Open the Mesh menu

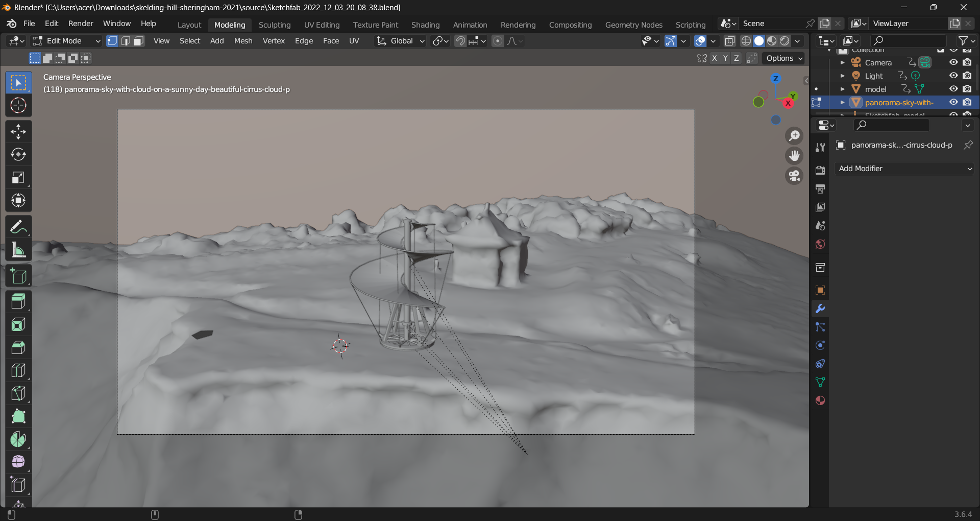[243, 41]
